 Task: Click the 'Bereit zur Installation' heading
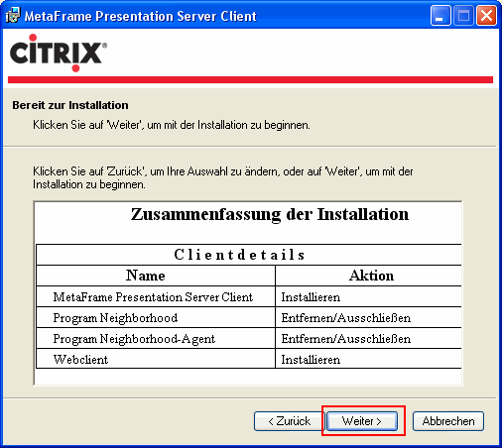click(70, 105)
